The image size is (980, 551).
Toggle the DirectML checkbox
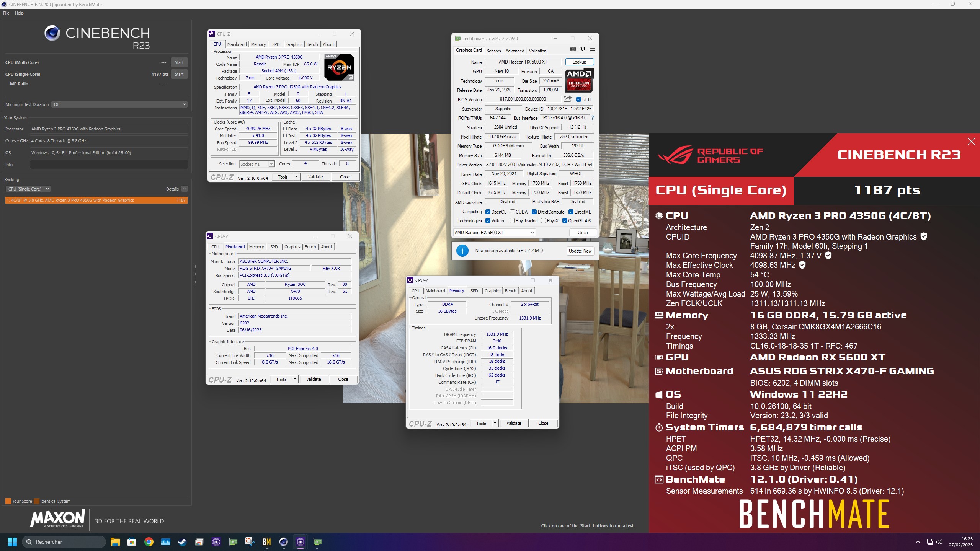571,212
